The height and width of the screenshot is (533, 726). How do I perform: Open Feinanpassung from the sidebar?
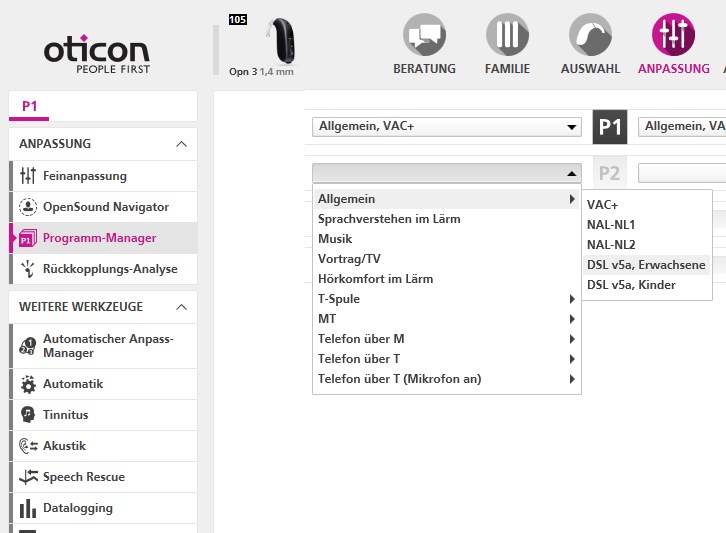point(104,176)
